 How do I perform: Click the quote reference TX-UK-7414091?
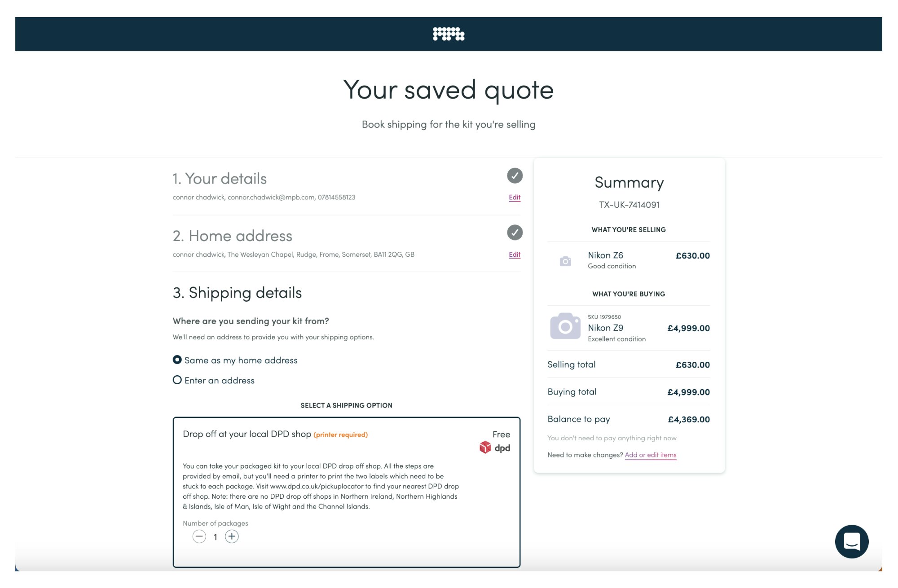coord(629,205)
